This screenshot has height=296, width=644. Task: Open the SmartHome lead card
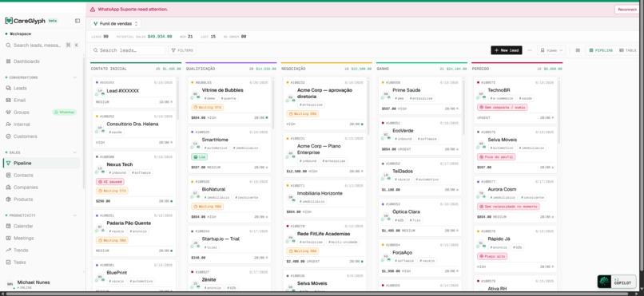tap(229, 150)
